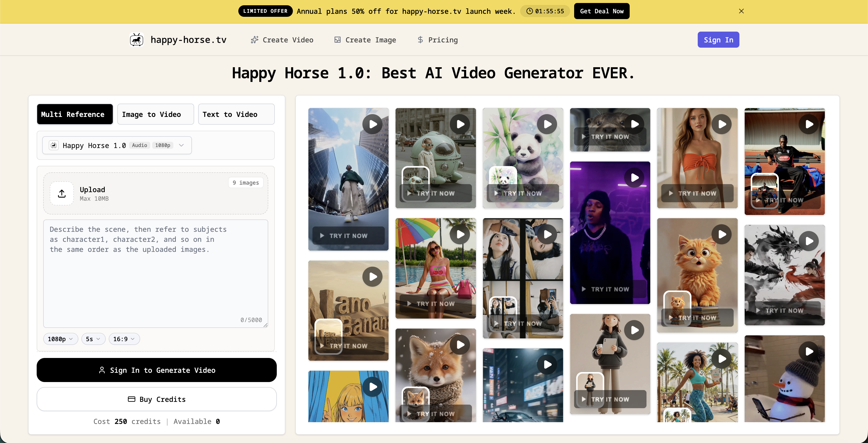This screenshot has width=868, height=443.
Task: Click the happy-horse.tv horse logo icon
Action: tap(136, 40)
